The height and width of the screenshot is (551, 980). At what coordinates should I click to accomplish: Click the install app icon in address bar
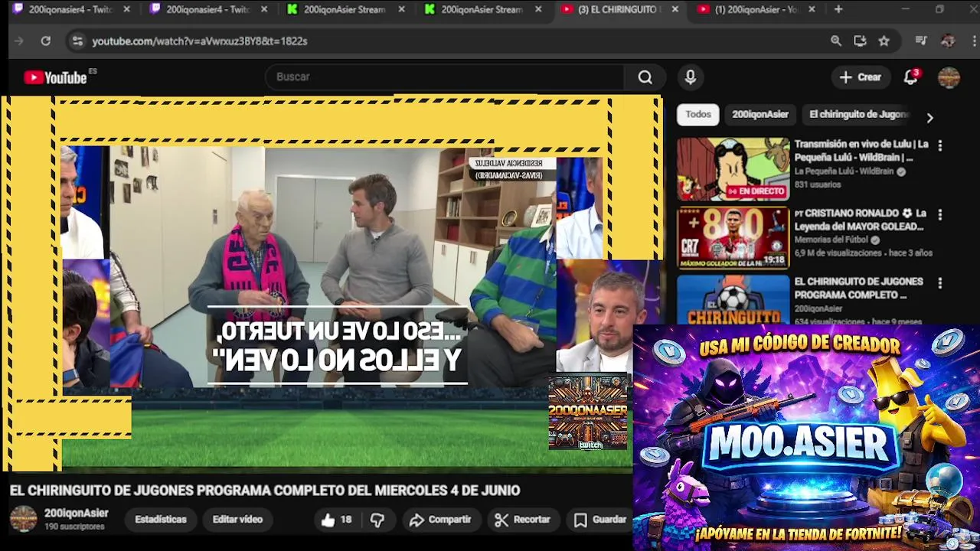click(860, 41)
